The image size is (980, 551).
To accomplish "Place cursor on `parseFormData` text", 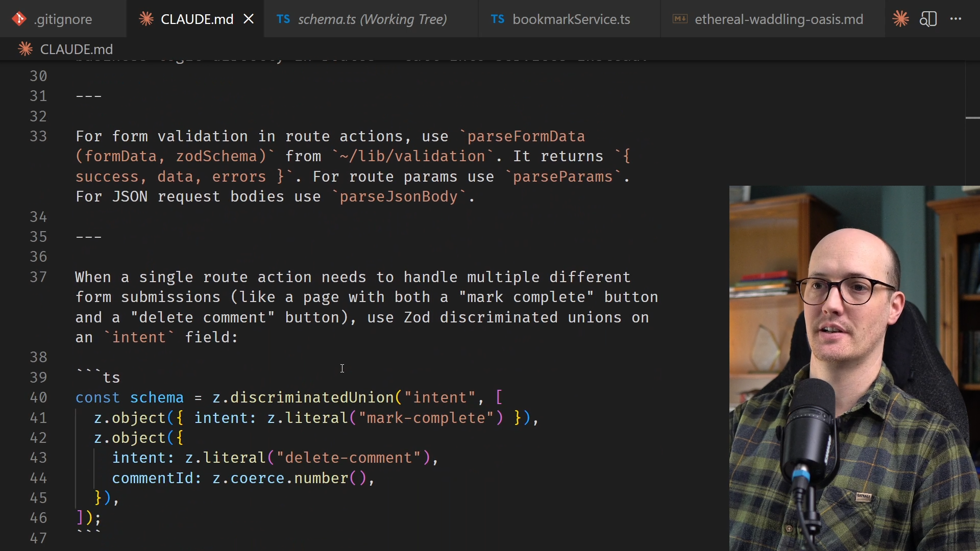I will coord(526,136).
